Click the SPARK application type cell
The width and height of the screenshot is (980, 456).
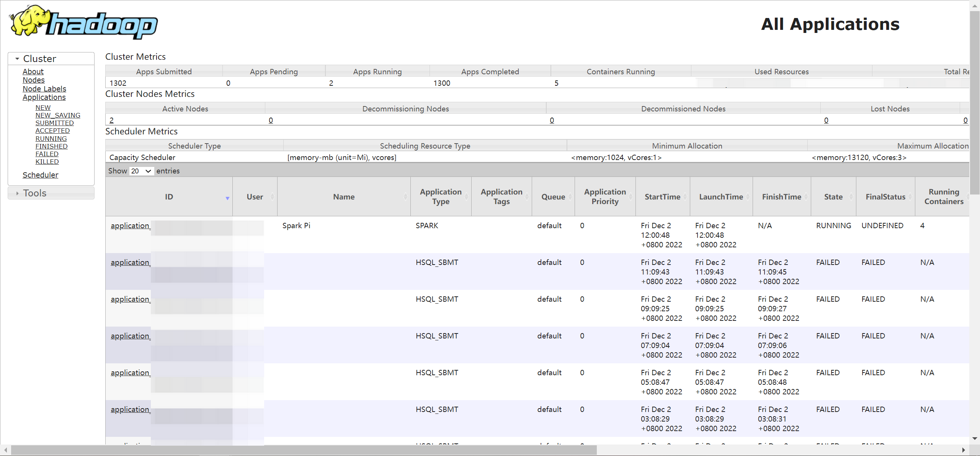coord(427,226)
